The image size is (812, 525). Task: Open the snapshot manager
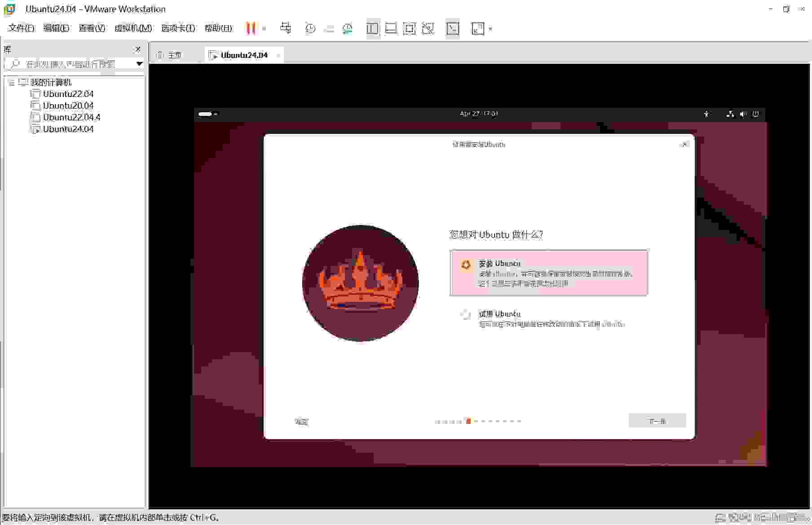tap(348, 29)
